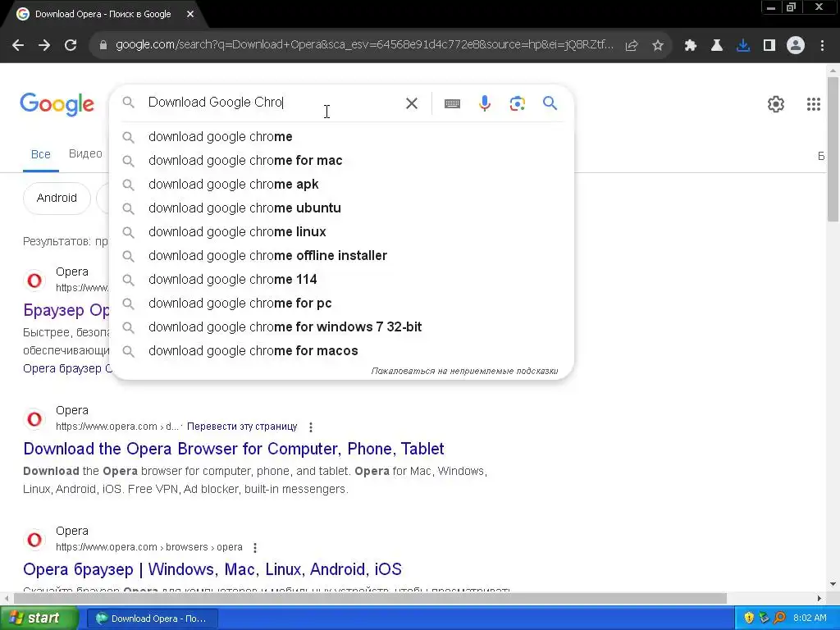The width and height of the screenshot is (840, 630).
Task: Select suggestion "download google chrome apk"
Action: coord(342,185)
